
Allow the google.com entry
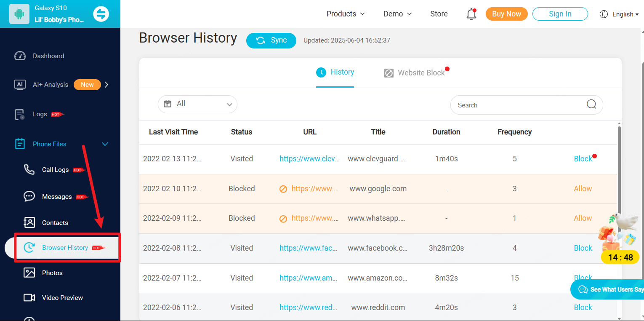583,189
